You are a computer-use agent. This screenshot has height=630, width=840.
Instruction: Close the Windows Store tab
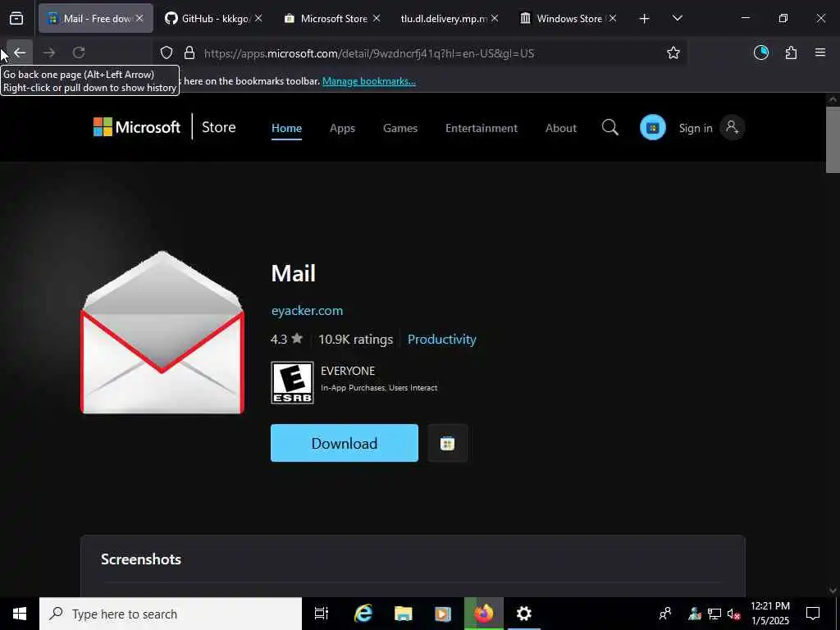[613, 18]
